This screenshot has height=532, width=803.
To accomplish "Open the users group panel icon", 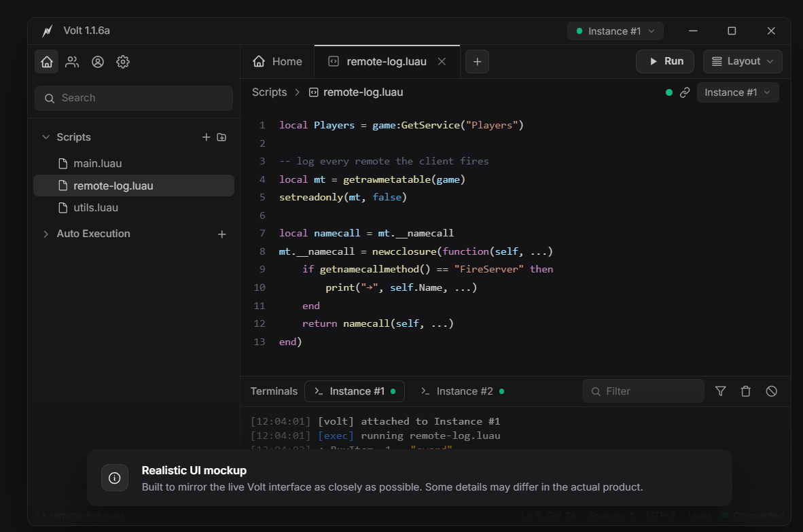I will tap(72, 62).
